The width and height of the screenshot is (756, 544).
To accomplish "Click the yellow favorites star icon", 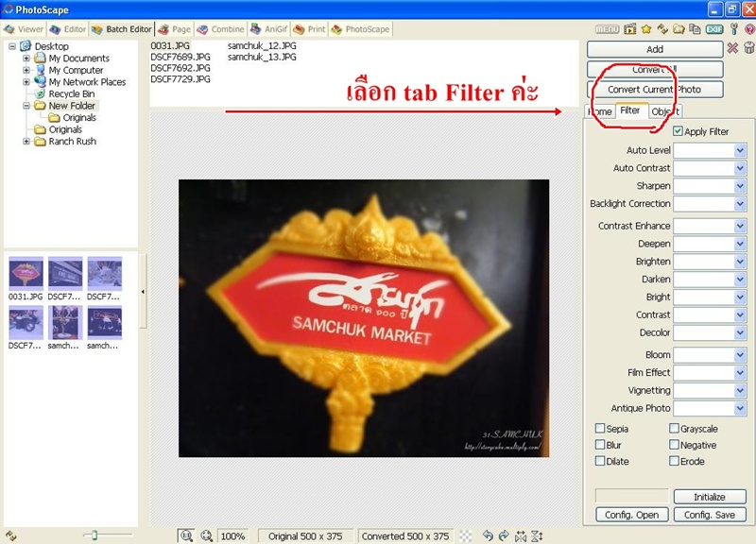I will click(x=646, y=29).
